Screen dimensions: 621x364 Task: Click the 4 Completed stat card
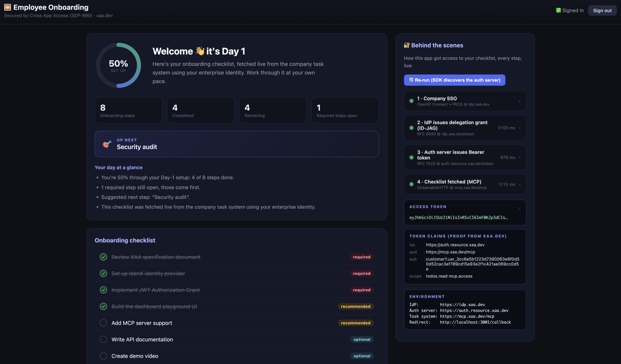click(x=200, y=110)
